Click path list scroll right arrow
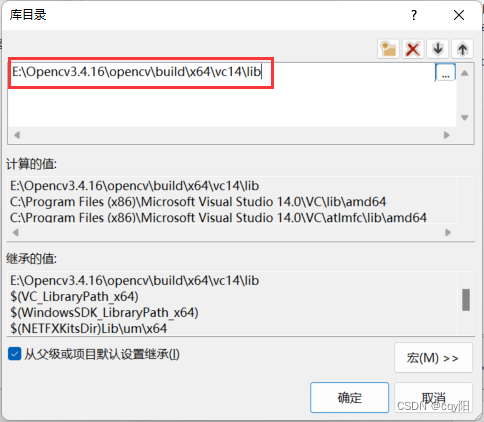484x422 pixels. [447, 135]
